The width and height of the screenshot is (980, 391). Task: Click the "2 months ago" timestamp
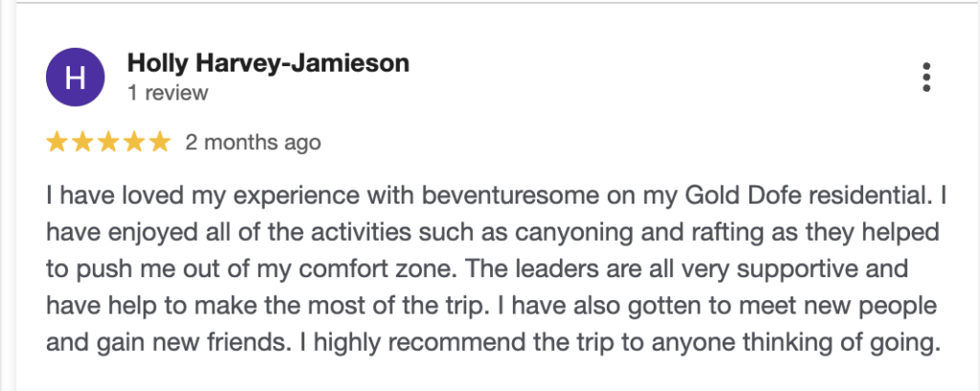253,142
